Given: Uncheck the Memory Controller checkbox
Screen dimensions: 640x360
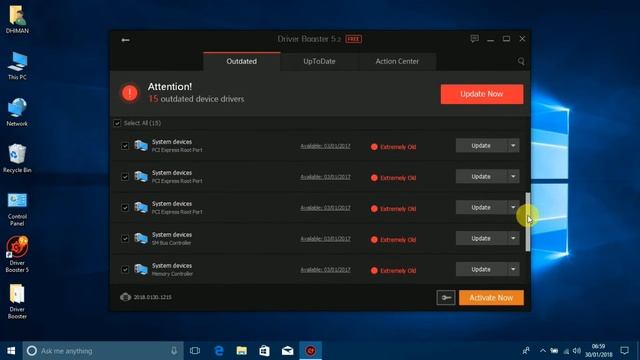Looking at the screenshot, I should (125, 269).
